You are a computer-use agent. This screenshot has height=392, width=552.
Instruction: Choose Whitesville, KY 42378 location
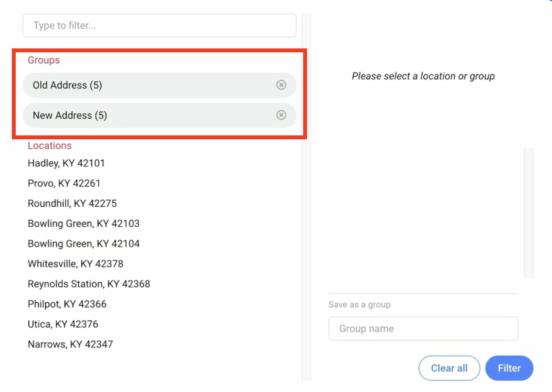coord(76,264)
